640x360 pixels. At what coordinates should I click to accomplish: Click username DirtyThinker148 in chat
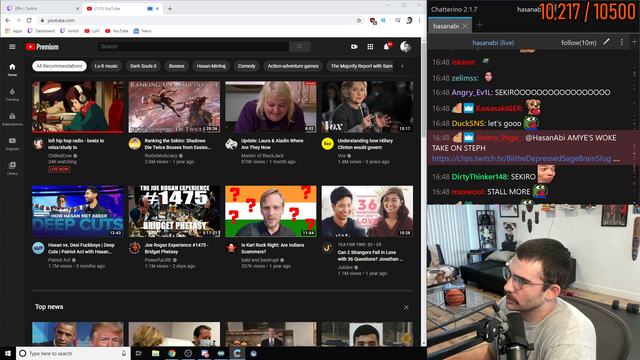coord(480,177)
